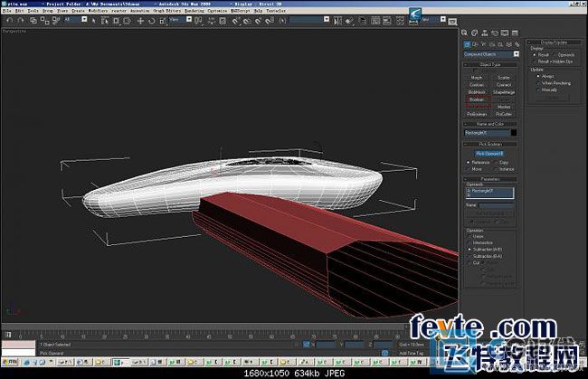Toggle the Angle Snap icon
This screenshot has height=379, width=588.
point(247,21)
